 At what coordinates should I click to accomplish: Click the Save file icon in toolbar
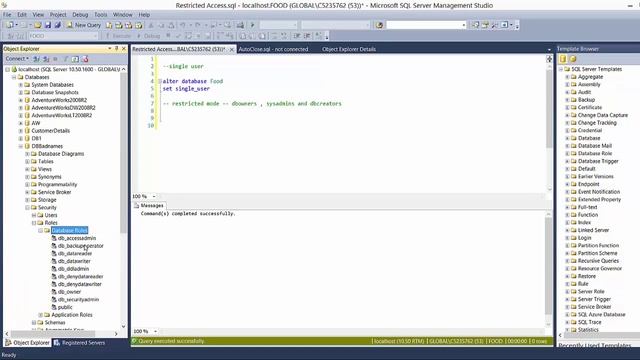(x=48, y=25)
